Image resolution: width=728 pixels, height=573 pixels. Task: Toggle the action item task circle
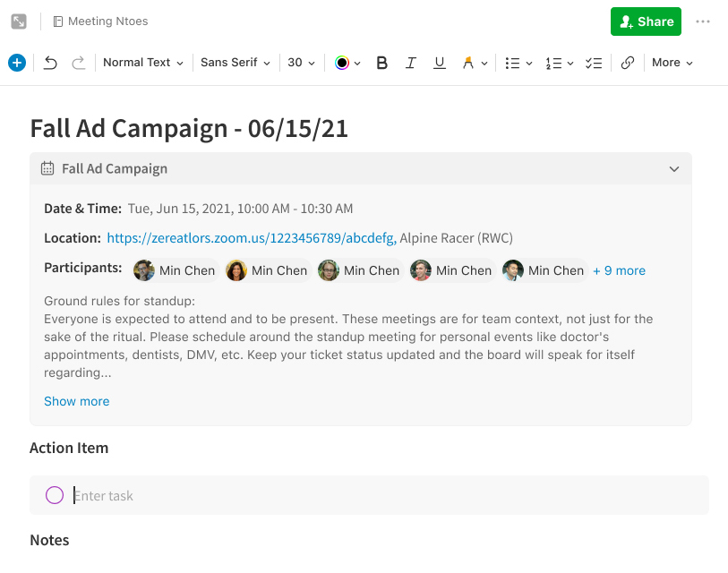coord(55,495)
